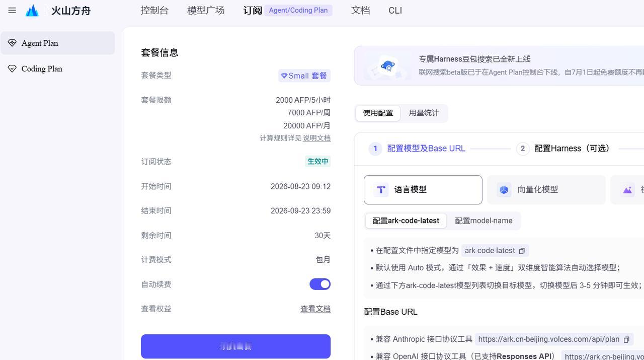Click the cloud search banner illustration

pyautogui.click(x=387, y=66)
